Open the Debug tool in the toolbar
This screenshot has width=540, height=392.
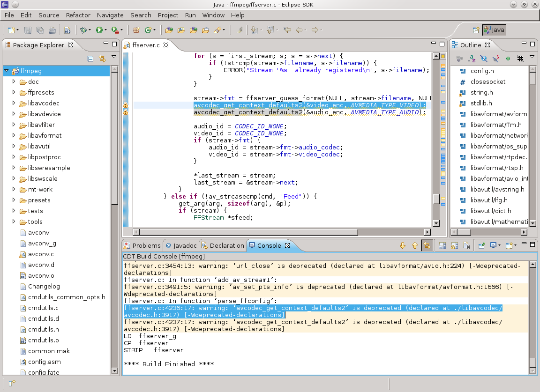tap(84, 30)
